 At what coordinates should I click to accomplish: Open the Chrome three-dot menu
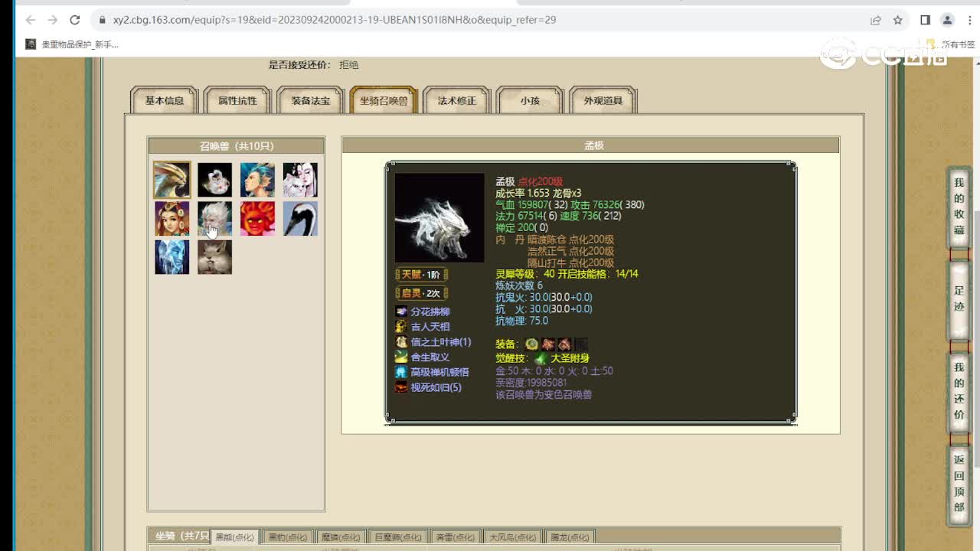coord(968,20)
